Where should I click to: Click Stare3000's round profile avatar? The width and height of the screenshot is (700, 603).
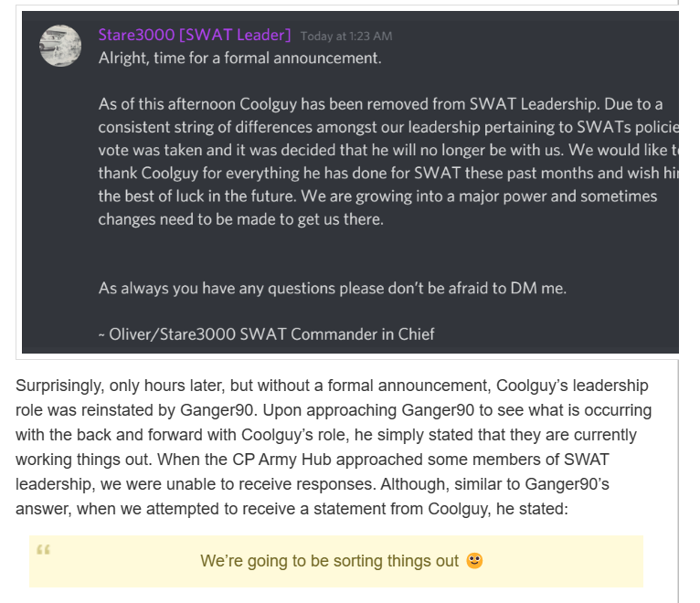click(x=60, y=46)
